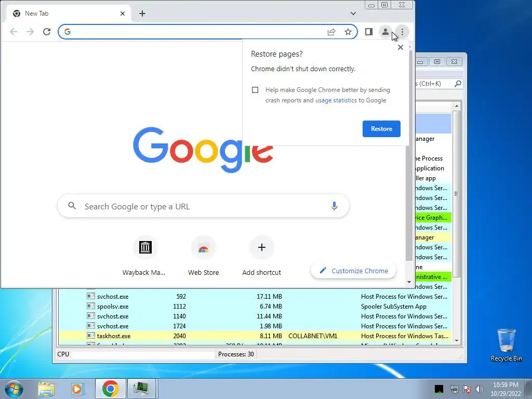532x399 pixels.
Task: Open the Web Store shortcut
Action: (x=203, y=255)
